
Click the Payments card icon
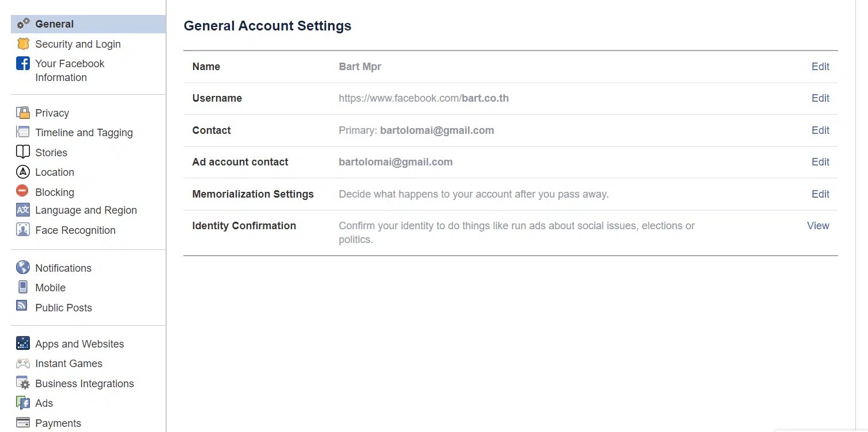(x=23, y=423)
